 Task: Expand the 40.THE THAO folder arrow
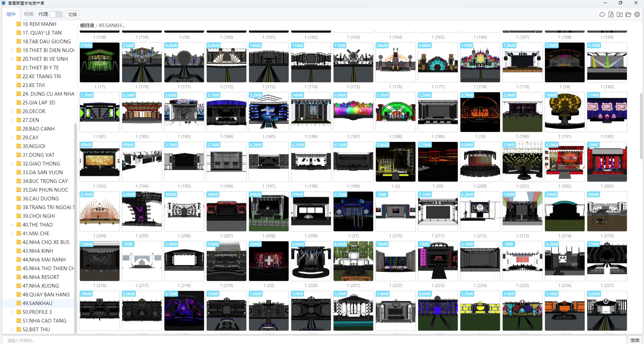coord(12,225)
